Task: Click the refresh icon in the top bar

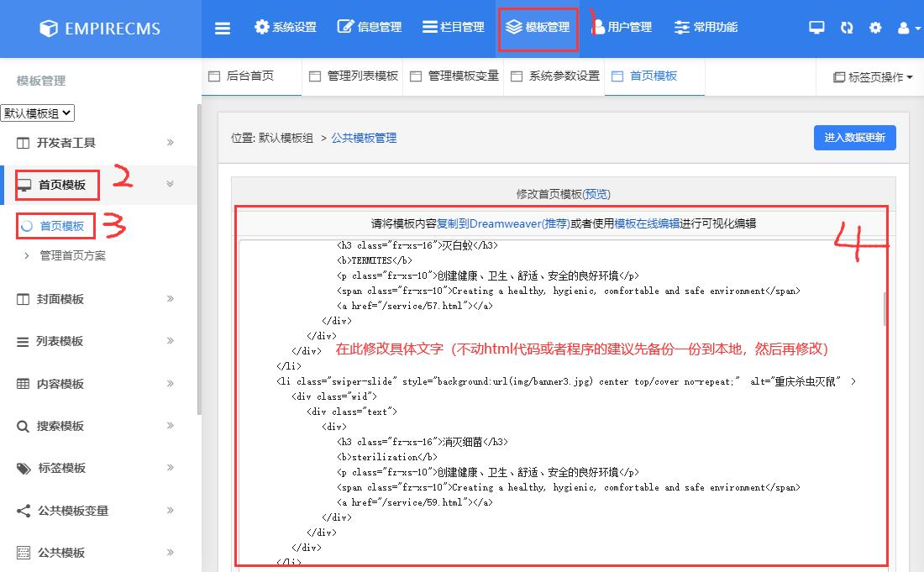Action: tap(846, 27)
